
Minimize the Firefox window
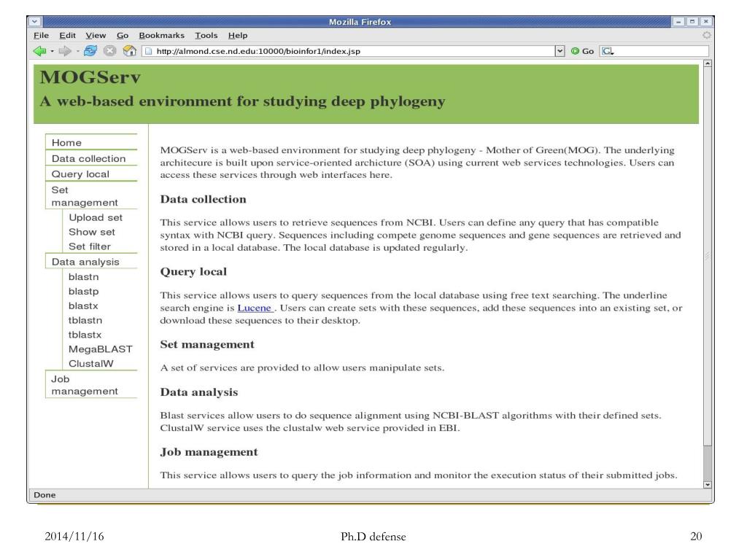click(678, 21)
